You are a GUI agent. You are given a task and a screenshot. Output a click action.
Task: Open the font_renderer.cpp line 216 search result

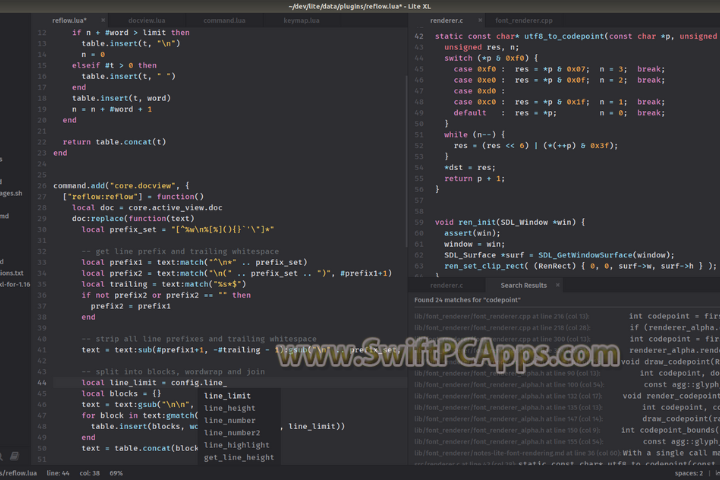pos(501,316)
